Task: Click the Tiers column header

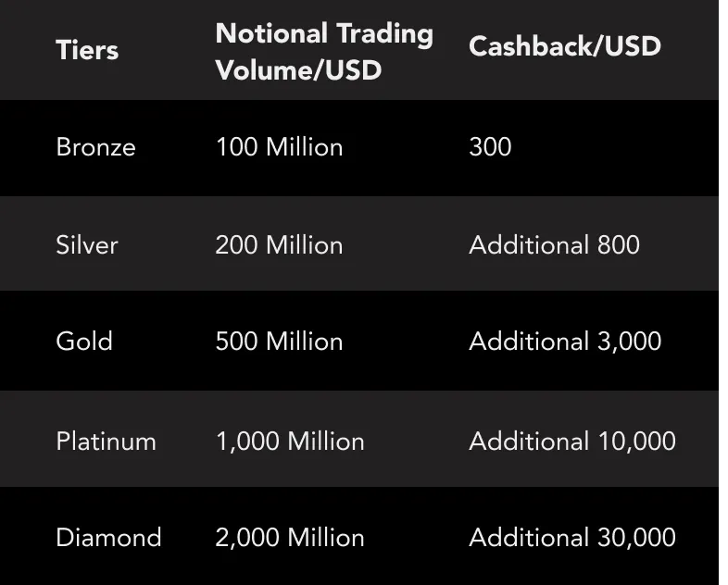Action: click(87, 50)
